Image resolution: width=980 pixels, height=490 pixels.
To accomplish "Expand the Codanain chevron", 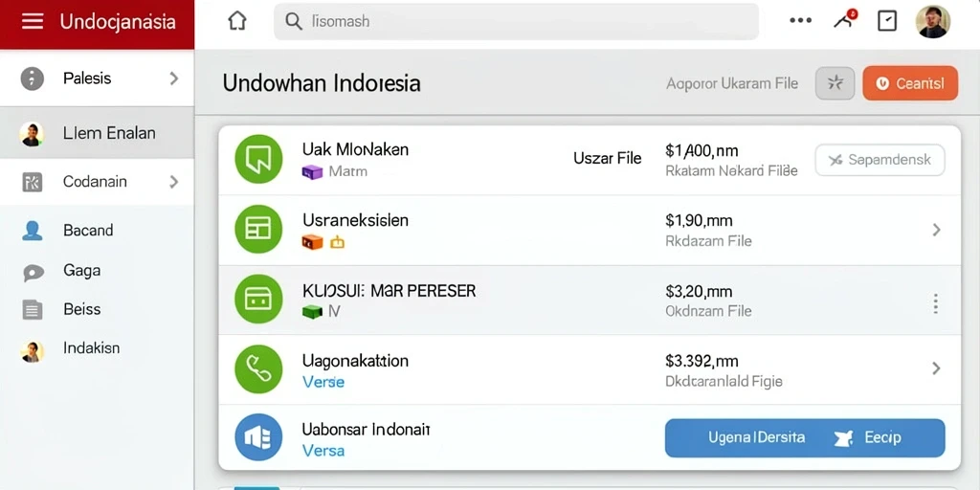I will click(x=174, y=182).
